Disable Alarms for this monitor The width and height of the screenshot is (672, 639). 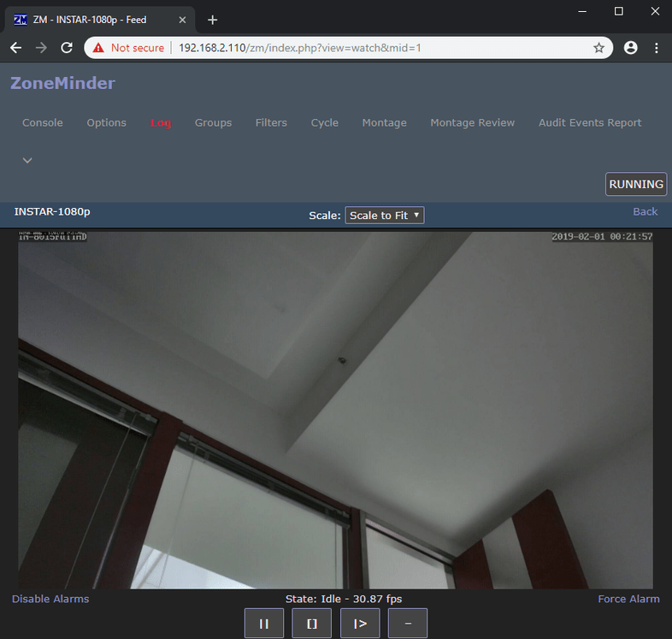point(50,599)
